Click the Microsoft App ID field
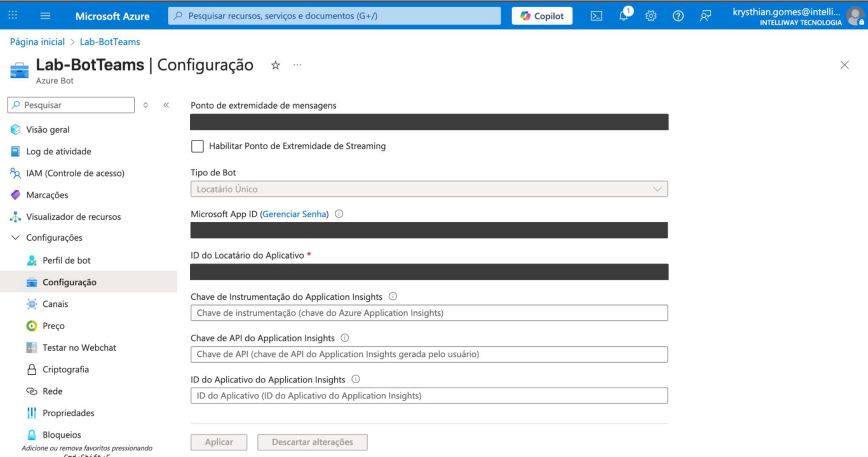This screenshot has width=868, height=457. [429, 230]
